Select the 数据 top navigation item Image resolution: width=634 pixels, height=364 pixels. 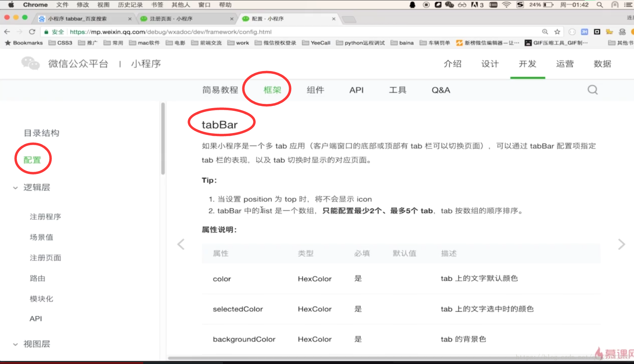(x=602, y=64)
